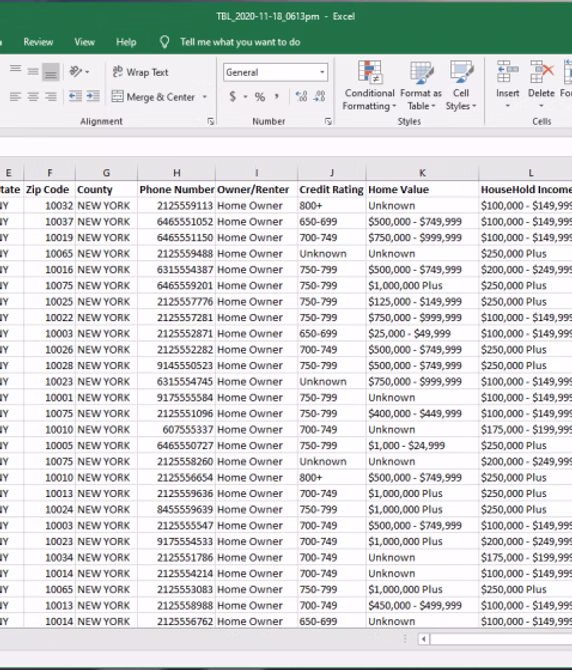Expand Merge & Center dropdown arrow

coord(205,97)
